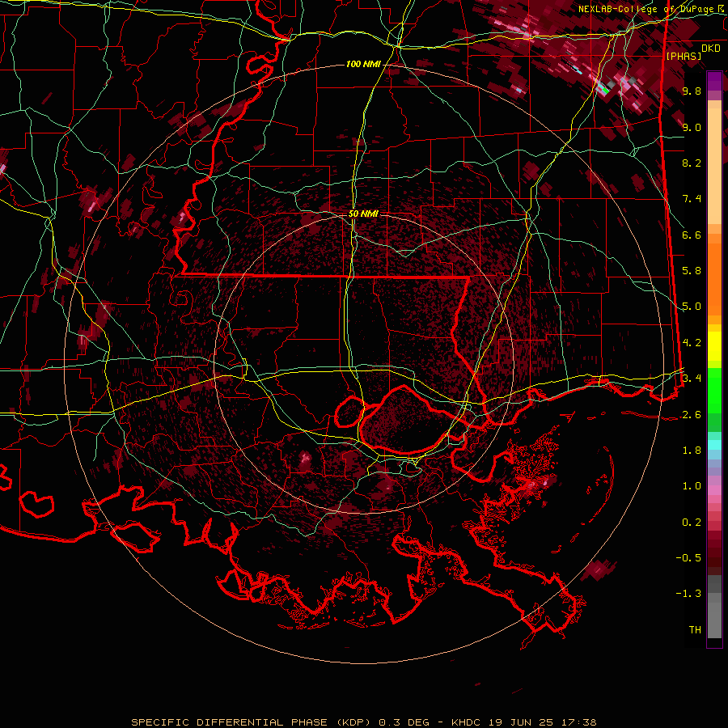Click the cyan segment of the color bar
This screenshot has width=728, height=728.
pos(714,444)
